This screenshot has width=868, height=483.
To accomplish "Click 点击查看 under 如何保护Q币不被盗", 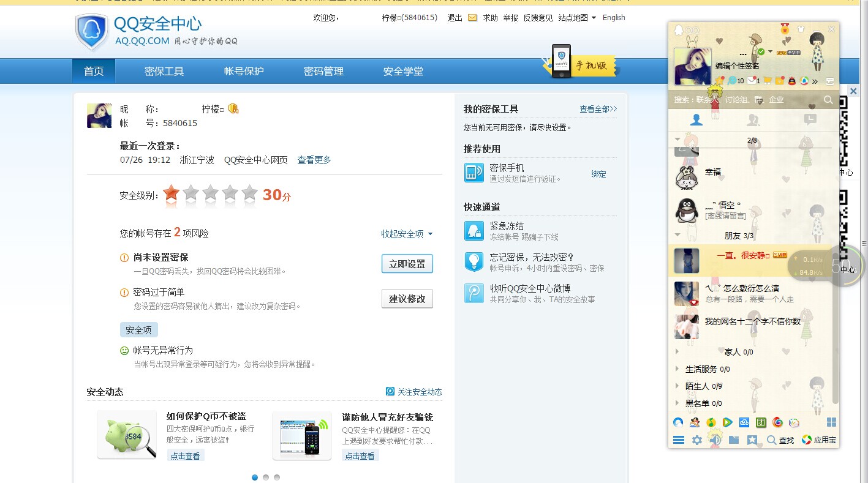I will (x=185, y=456).
